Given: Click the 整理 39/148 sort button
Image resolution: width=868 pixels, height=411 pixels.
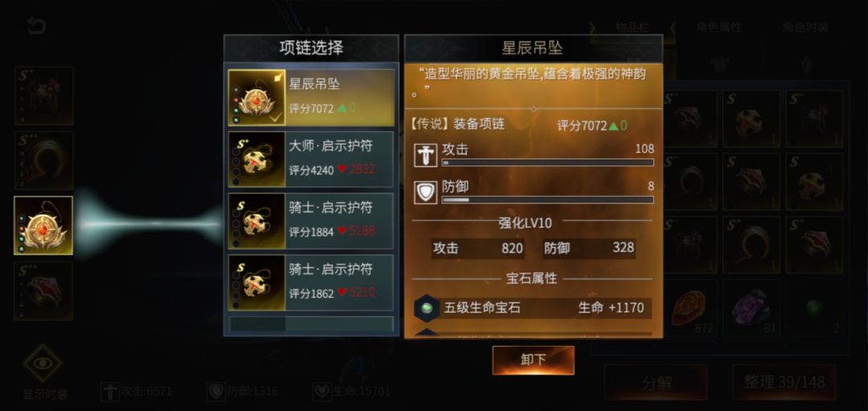Looking at the screenshot, I should [784, 382].
